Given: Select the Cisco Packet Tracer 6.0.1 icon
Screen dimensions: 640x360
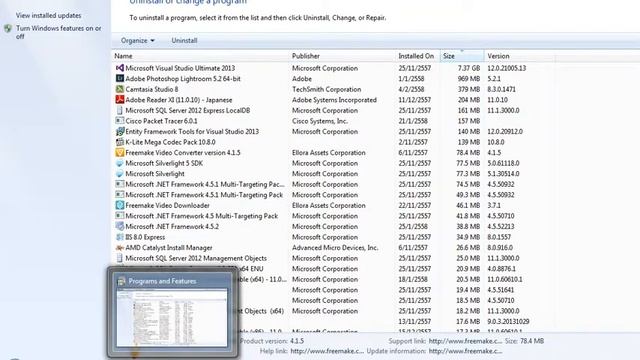Looking at the screenshot, I should [120, 121].
